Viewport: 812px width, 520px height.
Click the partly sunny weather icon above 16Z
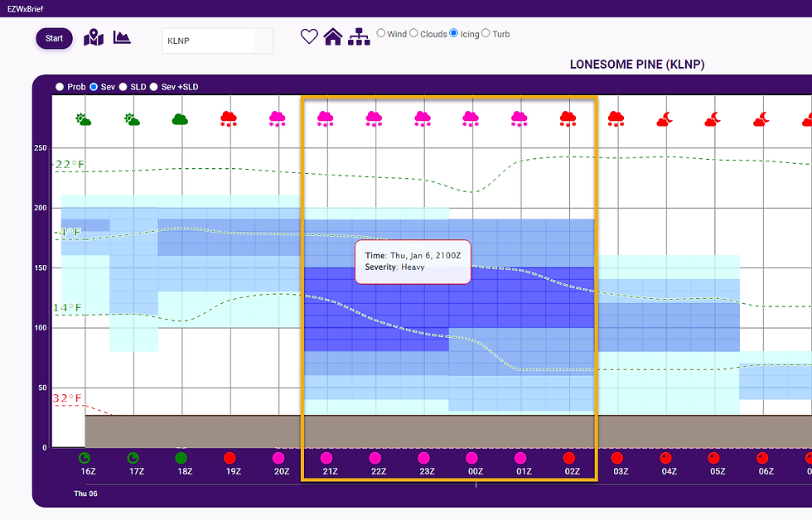83,119
